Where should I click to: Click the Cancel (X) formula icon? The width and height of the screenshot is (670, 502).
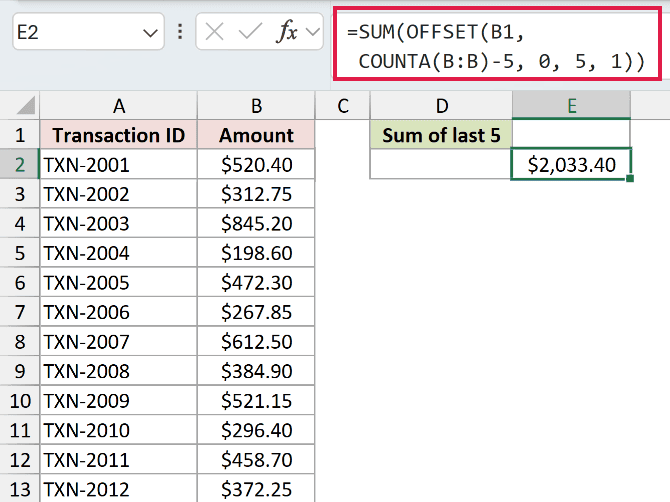coord(214,32)
